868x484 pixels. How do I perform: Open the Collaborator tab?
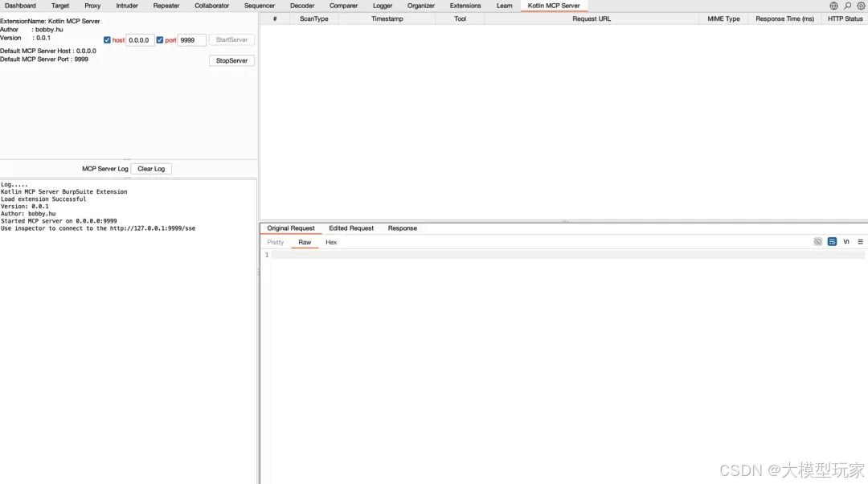[211, 6]
